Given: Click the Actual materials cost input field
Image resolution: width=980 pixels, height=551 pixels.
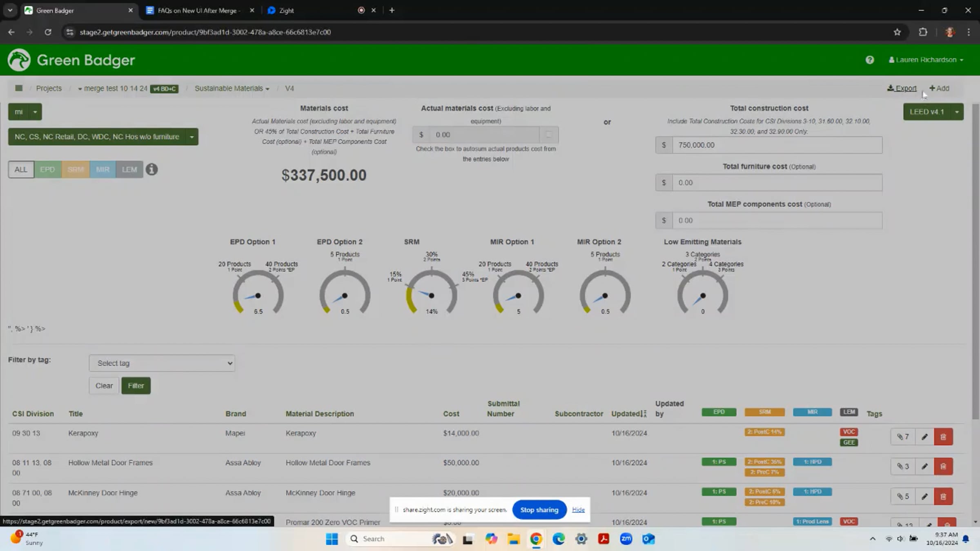Looking at the screenshot, I should click(484, 135).
